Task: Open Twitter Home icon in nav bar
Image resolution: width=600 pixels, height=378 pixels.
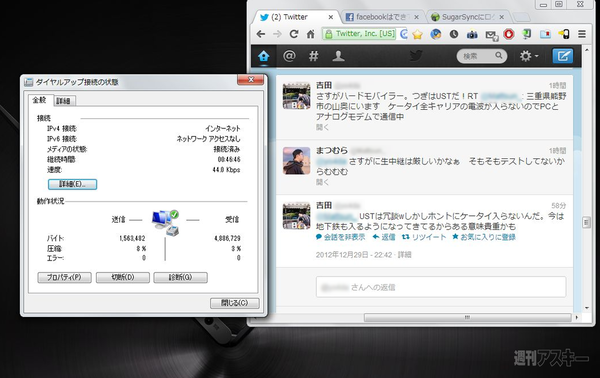Action: (x=264, y=56)
